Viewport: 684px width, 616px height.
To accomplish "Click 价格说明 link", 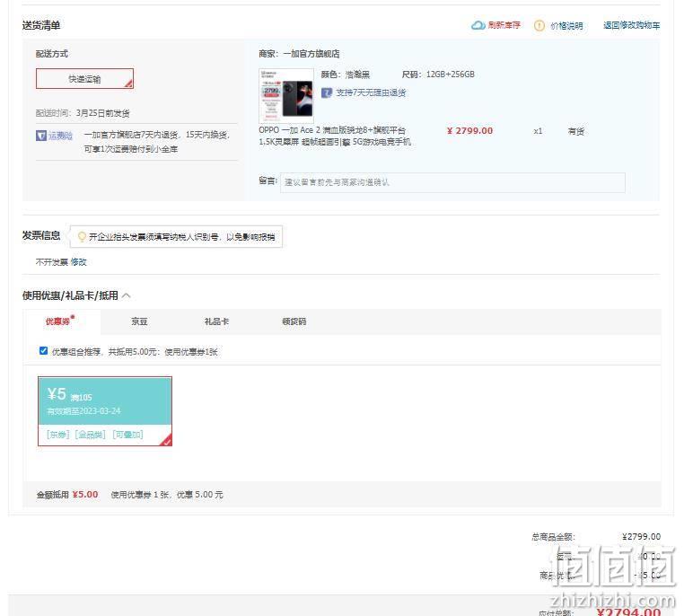I will coord(566,26).
